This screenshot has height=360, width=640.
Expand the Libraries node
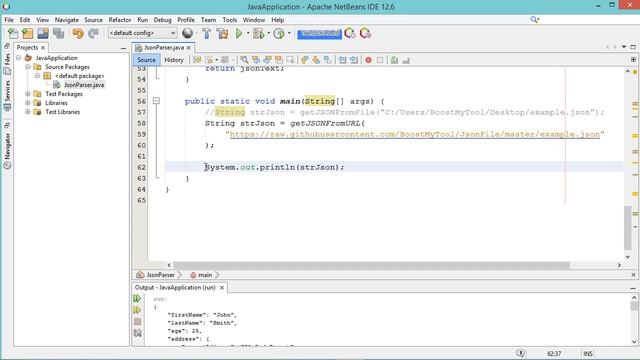[x=28, y=103]
